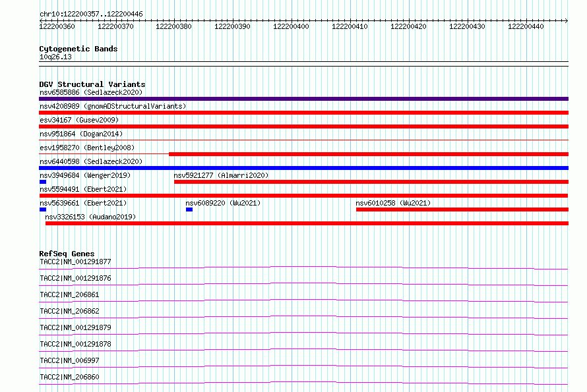
Task: Select the DGV Structural Variants track title
Action: 92,84
